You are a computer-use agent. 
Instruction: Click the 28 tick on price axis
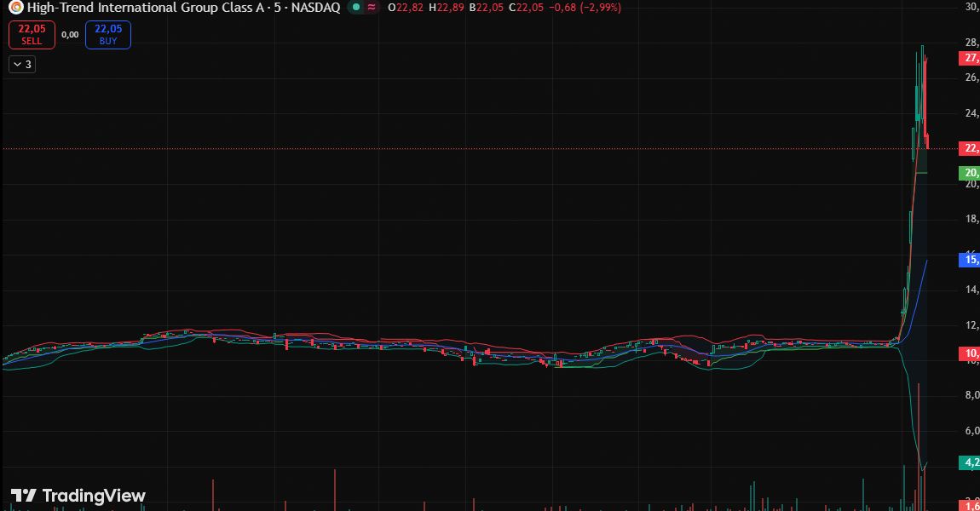coord(971,43)
